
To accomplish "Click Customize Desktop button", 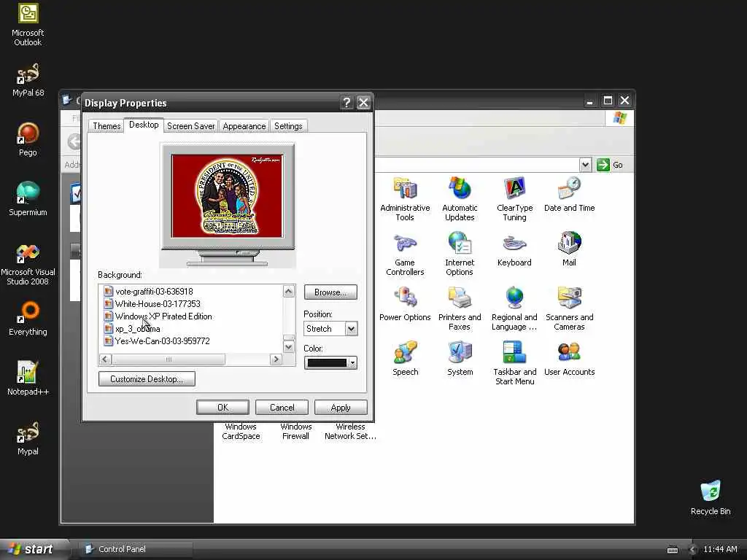I will (147, 379).
